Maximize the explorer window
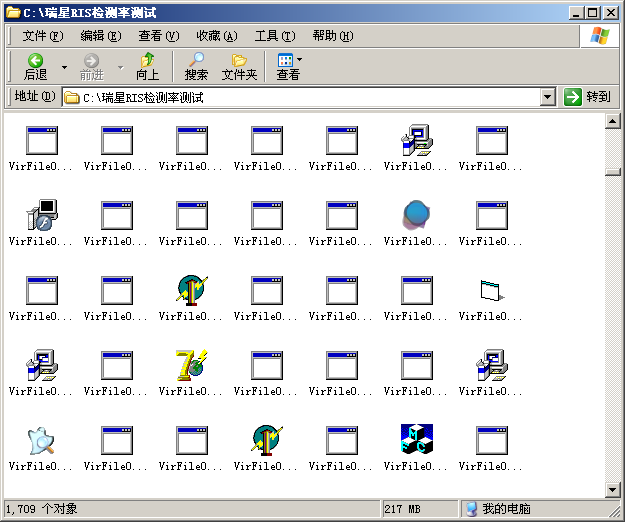This screenshot has width=625, height=522. coord(593,13)
